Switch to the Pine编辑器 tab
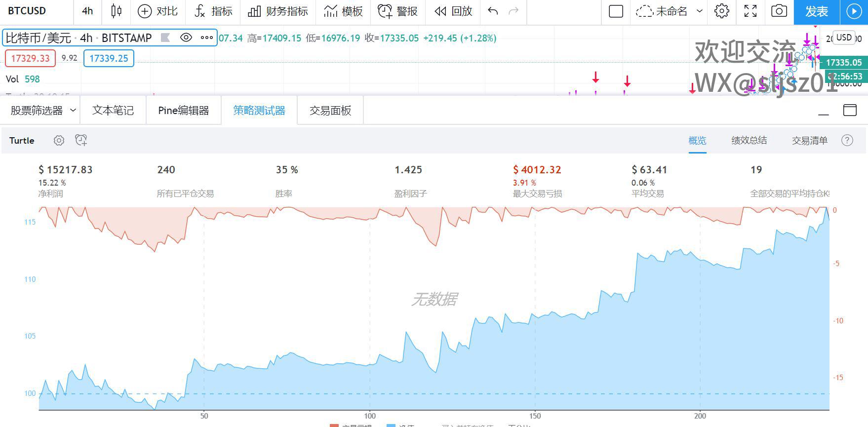868x427 pixels. coord(183,111)
